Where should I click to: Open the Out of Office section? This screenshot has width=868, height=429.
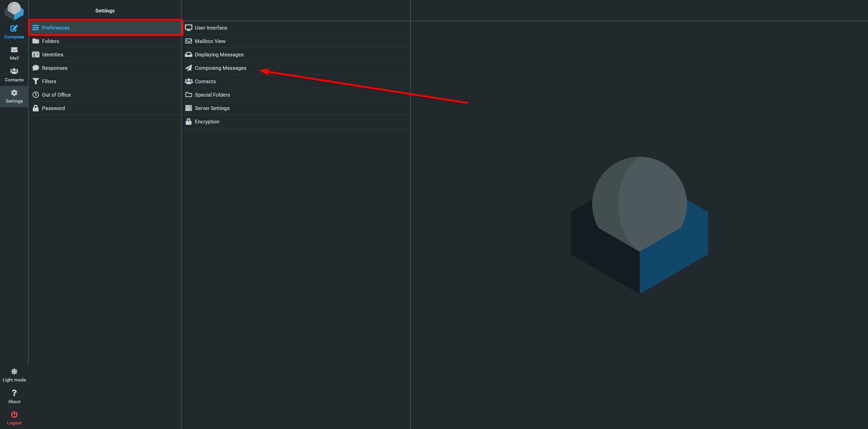[56, 95]
